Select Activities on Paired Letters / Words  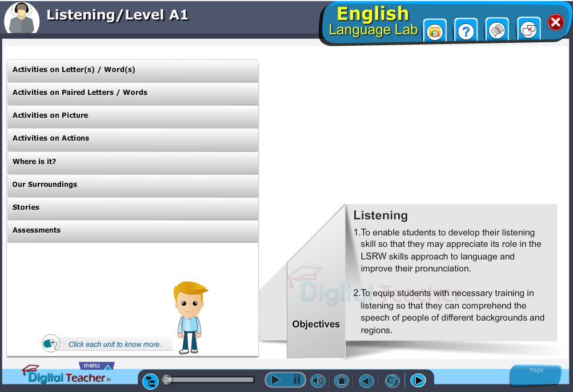coord(133,93)
